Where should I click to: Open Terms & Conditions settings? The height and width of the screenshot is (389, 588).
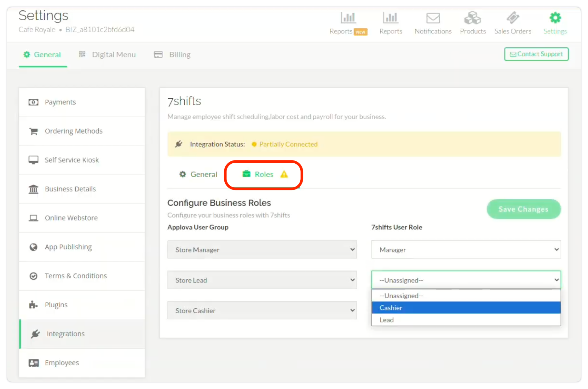pyautogui.click(x=82, y=276)
